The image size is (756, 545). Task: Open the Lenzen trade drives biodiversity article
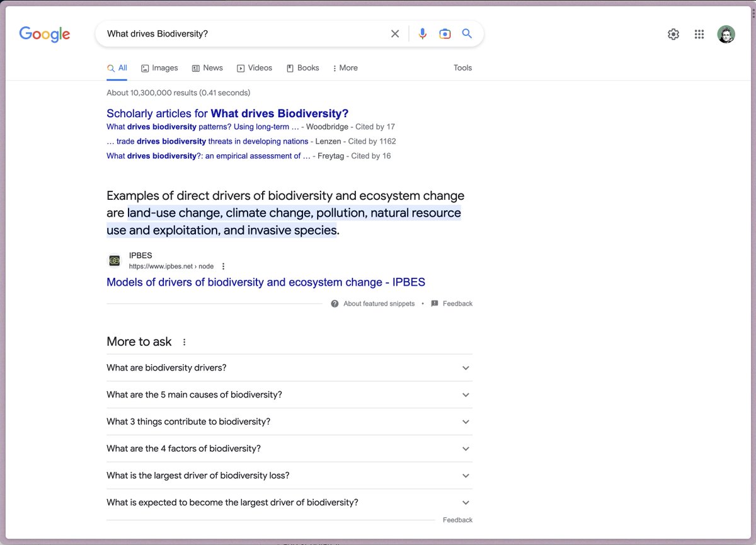point(207,141)
